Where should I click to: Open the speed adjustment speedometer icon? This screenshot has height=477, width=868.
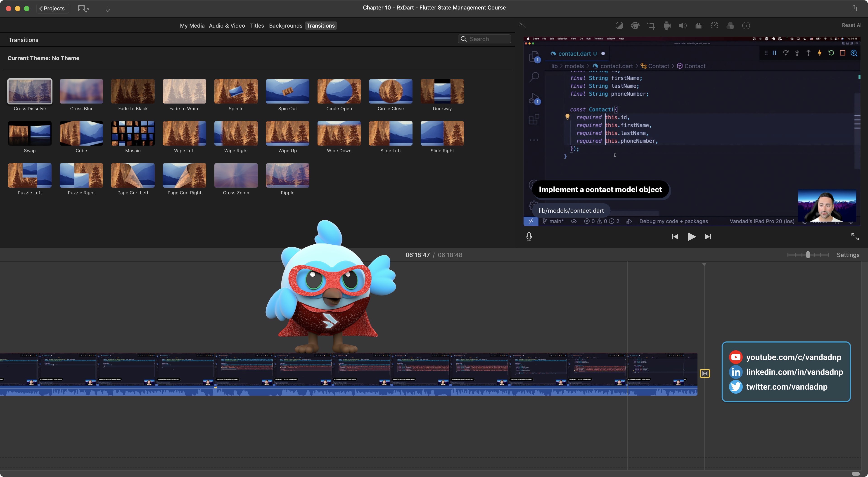(x=714, y=26)
